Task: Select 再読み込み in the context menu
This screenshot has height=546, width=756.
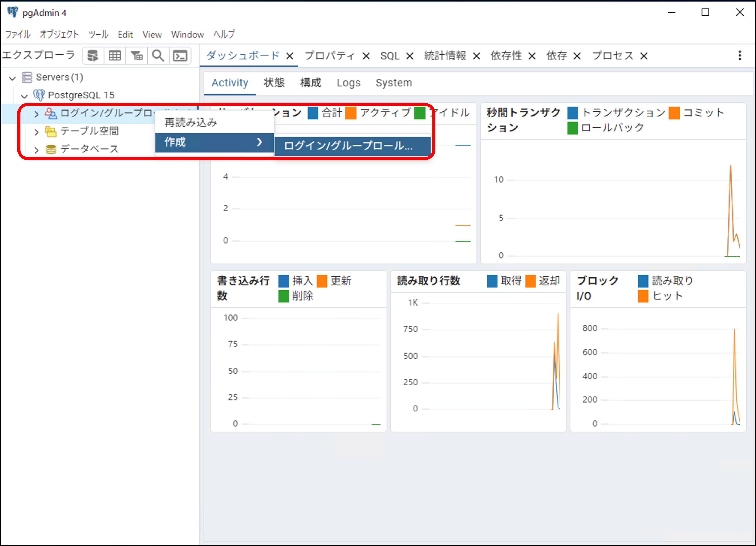Action: pyautogui.click(x=191, y=123)
